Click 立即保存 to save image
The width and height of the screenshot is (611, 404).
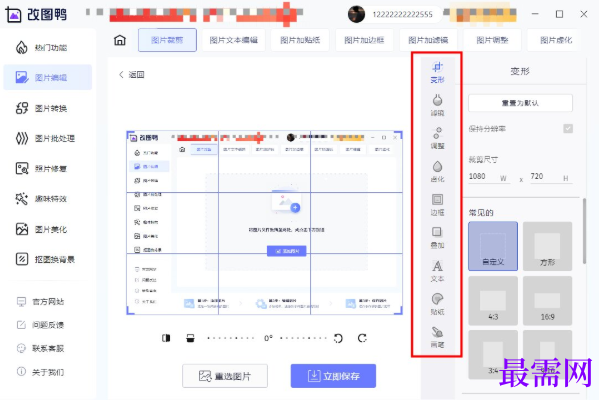[333, 376]
